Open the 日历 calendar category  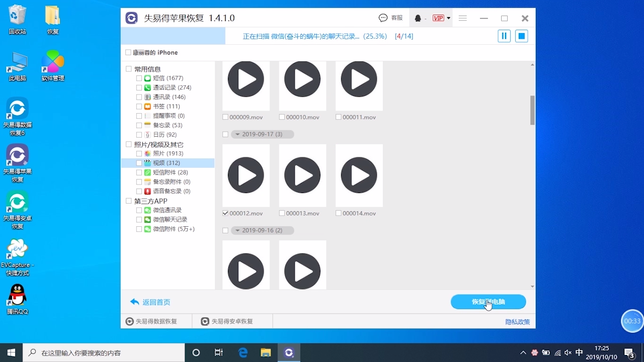165,135
